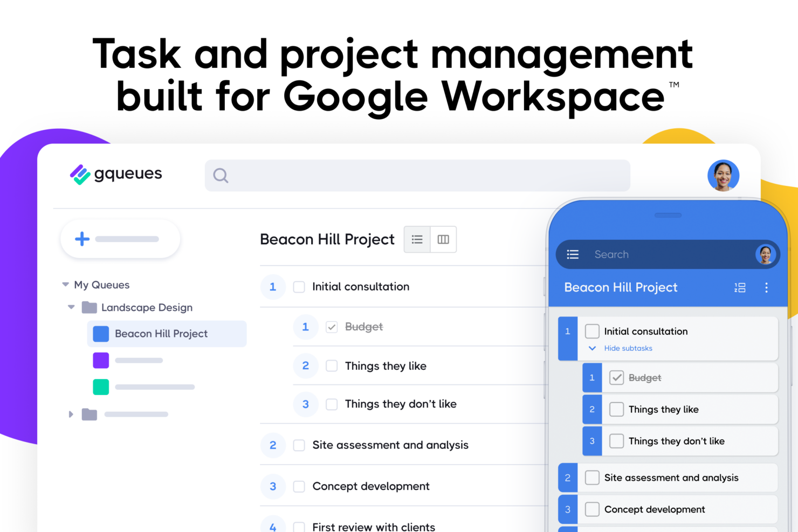
Task: Uncheck Budget on the mobile app
Action: (x=616, y=377)
